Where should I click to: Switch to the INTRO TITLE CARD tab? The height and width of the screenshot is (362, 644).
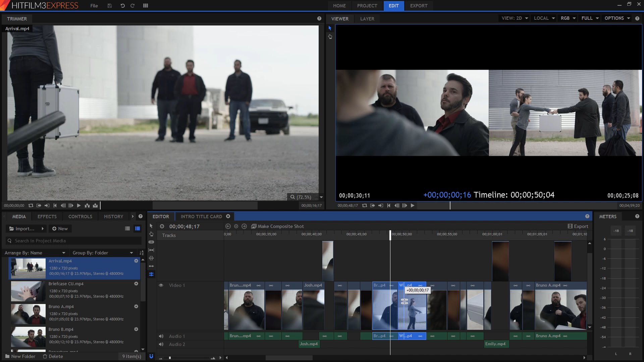(201, 217)
